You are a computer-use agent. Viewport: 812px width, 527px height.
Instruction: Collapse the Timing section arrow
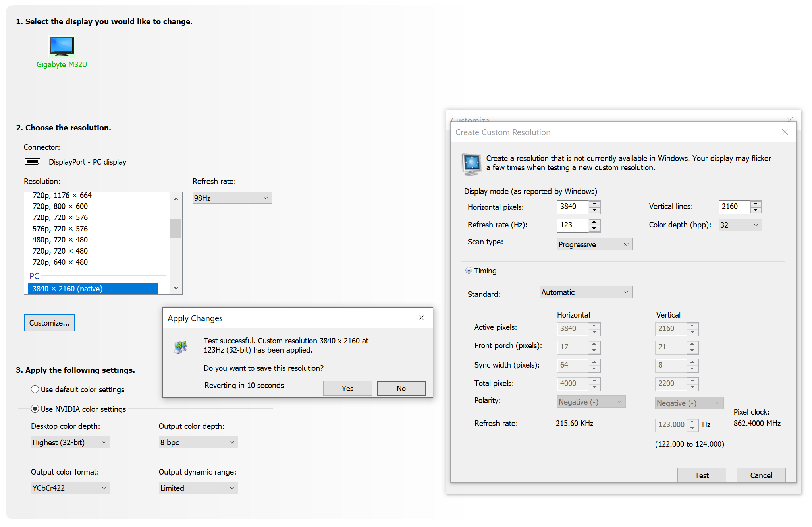(x=469, y=271)
